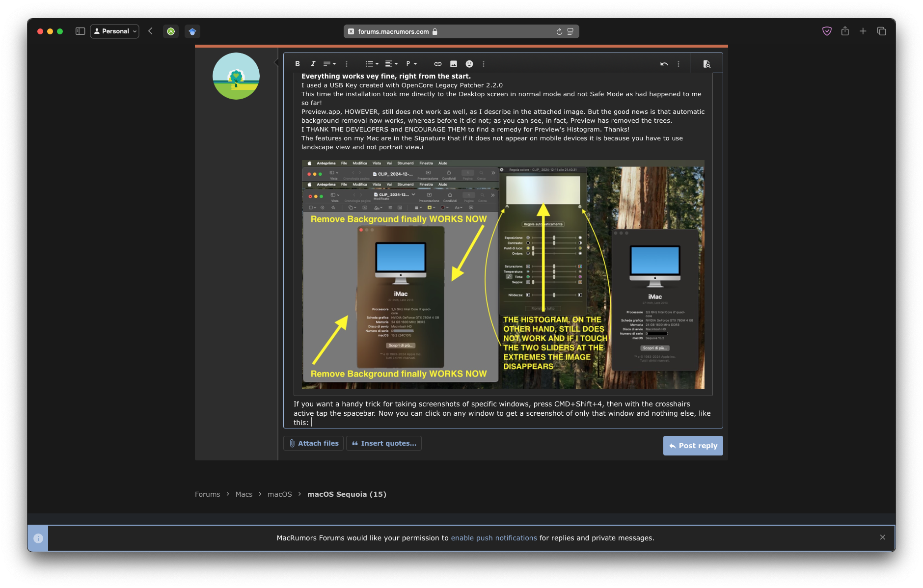923x588 pixels.
Task: Submit the post with Post reply
Action: point(693,446)
